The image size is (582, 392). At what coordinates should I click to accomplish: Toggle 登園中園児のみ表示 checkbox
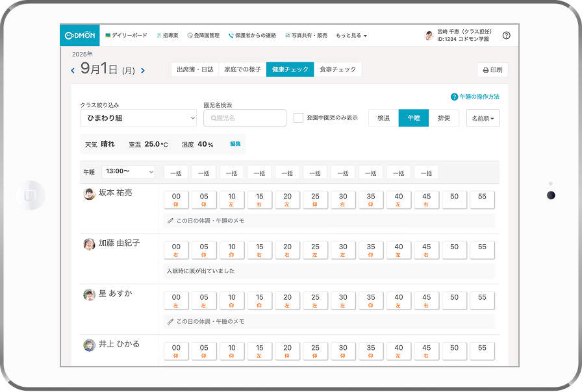(x=299, y=118)
